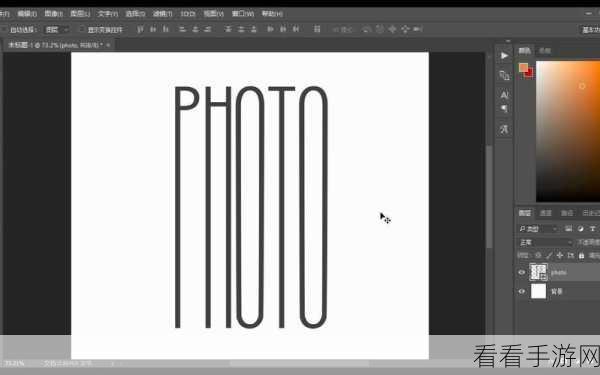This screenshot has width=600, height=375.
Task: Open the 文字 (Type) menu
Action: [108, 14]
